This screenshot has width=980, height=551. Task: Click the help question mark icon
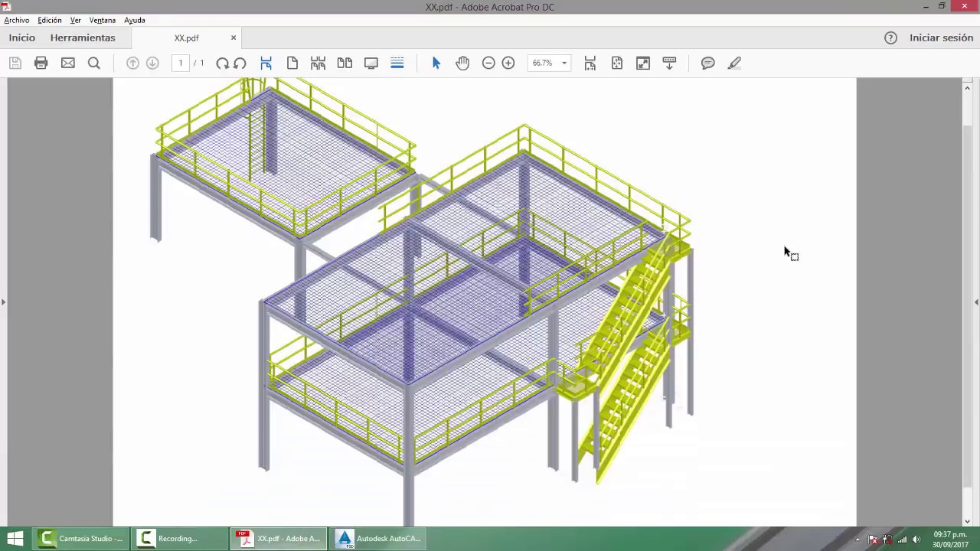(890, 37)
